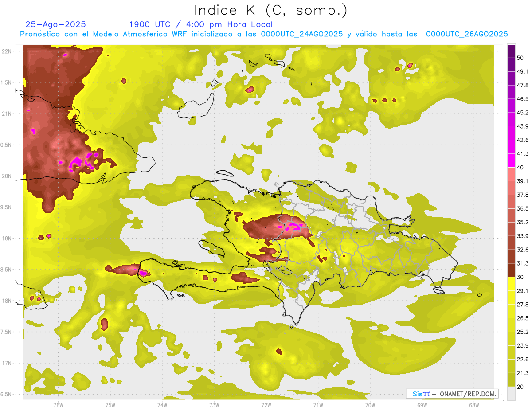
Task: Click the salmon pink swatch just below 40
Action: pos(511,174)
